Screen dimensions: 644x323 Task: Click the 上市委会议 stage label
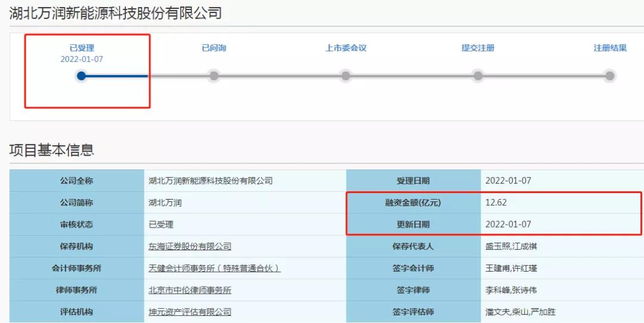click(x=346, y=48)
